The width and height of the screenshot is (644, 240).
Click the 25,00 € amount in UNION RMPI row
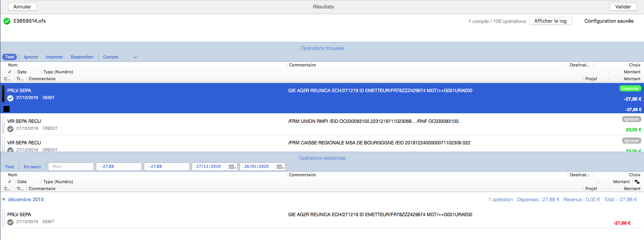coord(633,130)
